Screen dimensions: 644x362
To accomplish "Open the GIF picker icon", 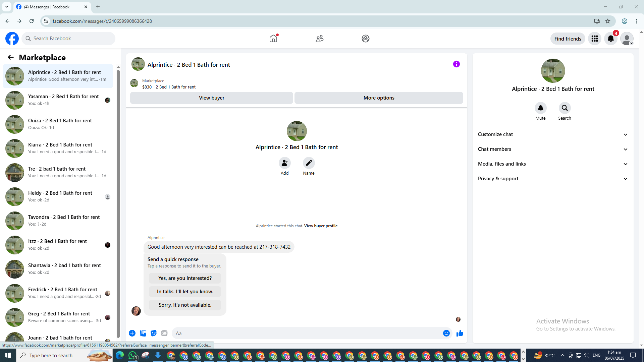I will click(x=164, y=333).
